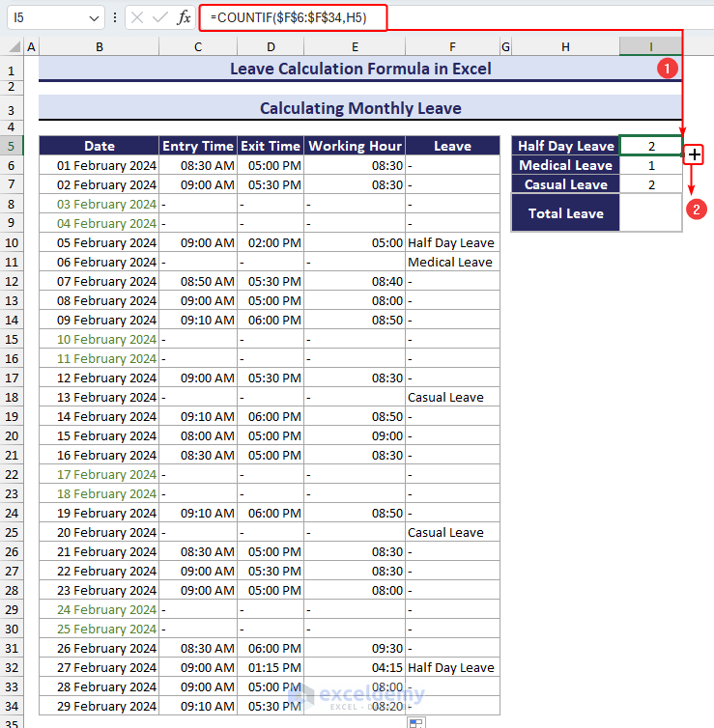Click inside the COUNTIF formula bar field
714x728 pixels.
coord(293,17)
